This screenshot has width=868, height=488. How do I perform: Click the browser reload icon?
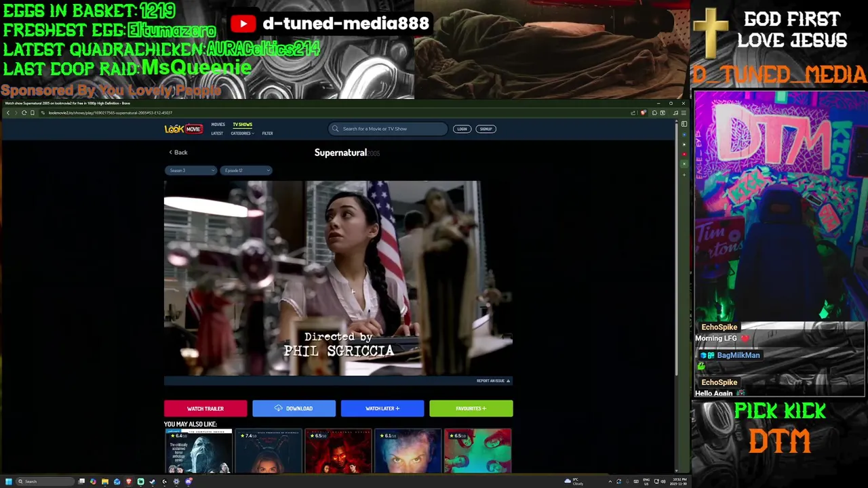[x=24, y=113]
